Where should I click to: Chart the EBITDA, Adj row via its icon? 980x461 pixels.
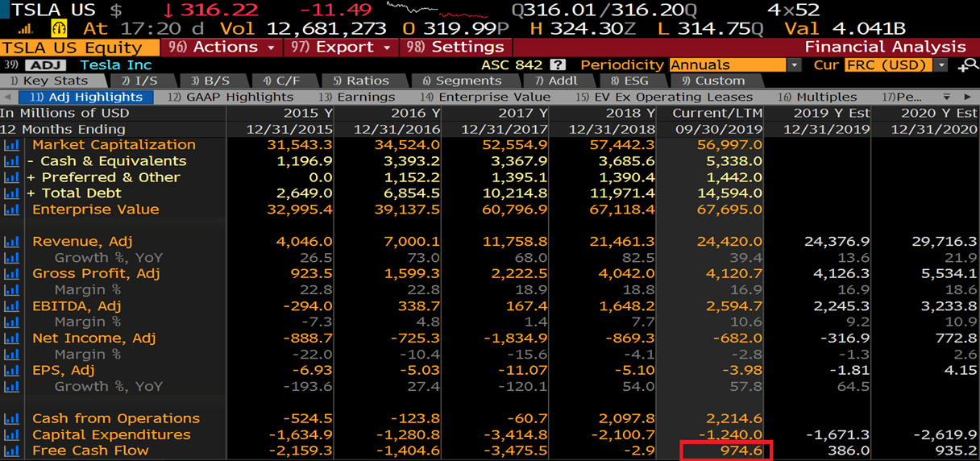coord(11,306)
